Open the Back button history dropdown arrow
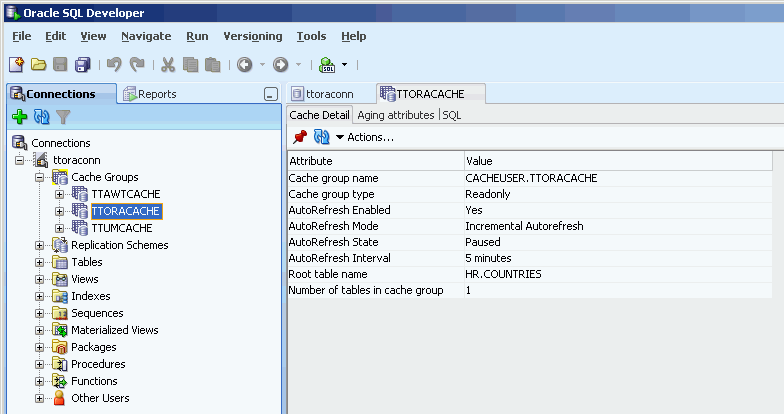Viewport: 784px width, 414px height. (x=262, y=64)
